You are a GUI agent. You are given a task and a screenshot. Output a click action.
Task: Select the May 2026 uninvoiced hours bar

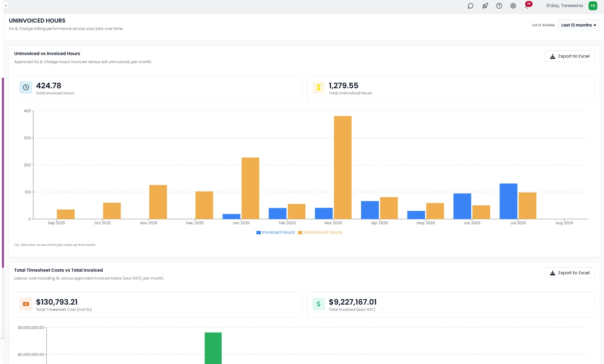pyautogui.click(x=435, y=211)
